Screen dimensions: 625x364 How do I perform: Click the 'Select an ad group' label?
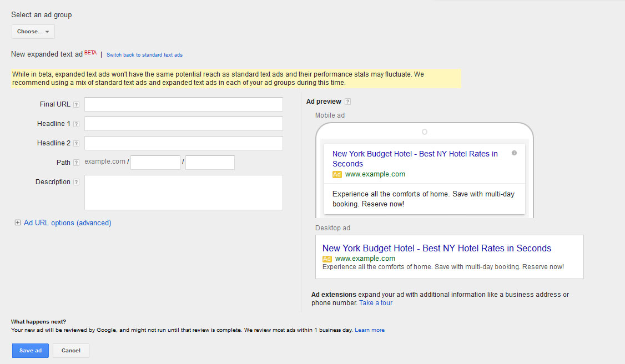(x=42, y=15)
